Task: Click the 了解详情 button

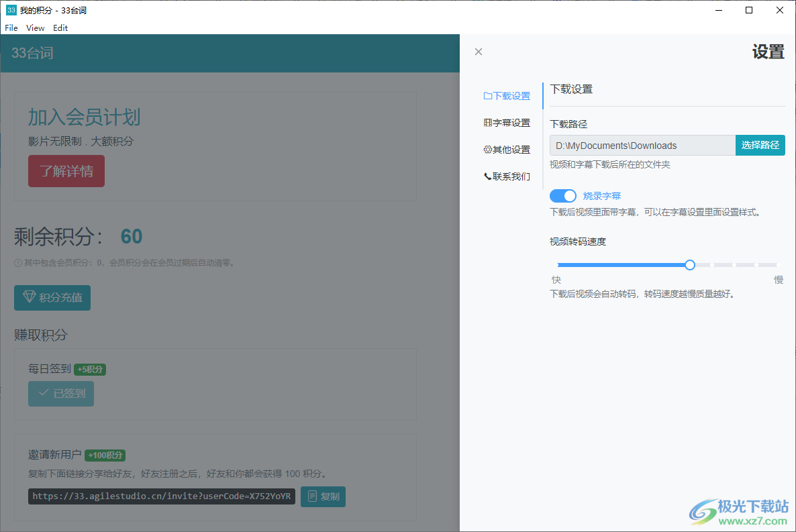Action: click(x=66, y=171)
